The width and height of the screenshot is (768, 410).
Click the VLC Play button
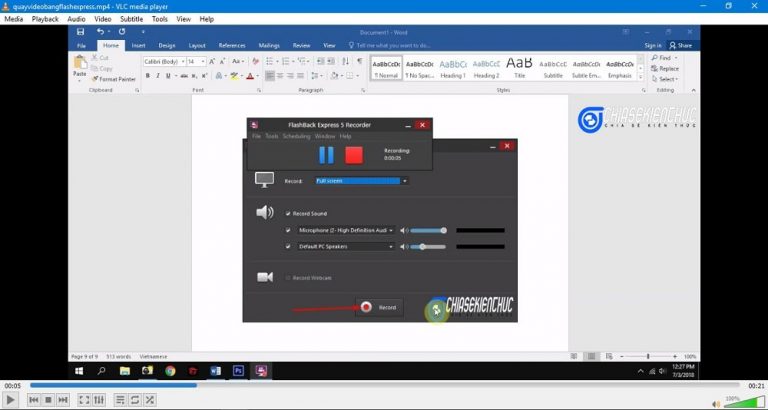click(10, 400)
